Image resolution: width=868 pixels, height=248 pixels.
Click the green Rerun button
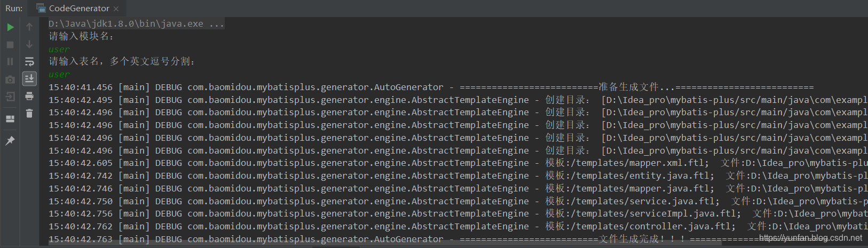(10, 27)
